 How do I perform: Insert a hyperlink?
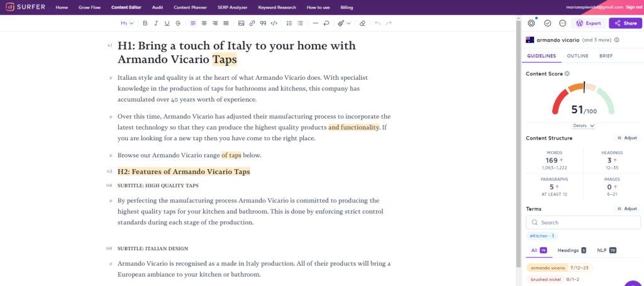(x=252, y=23)
